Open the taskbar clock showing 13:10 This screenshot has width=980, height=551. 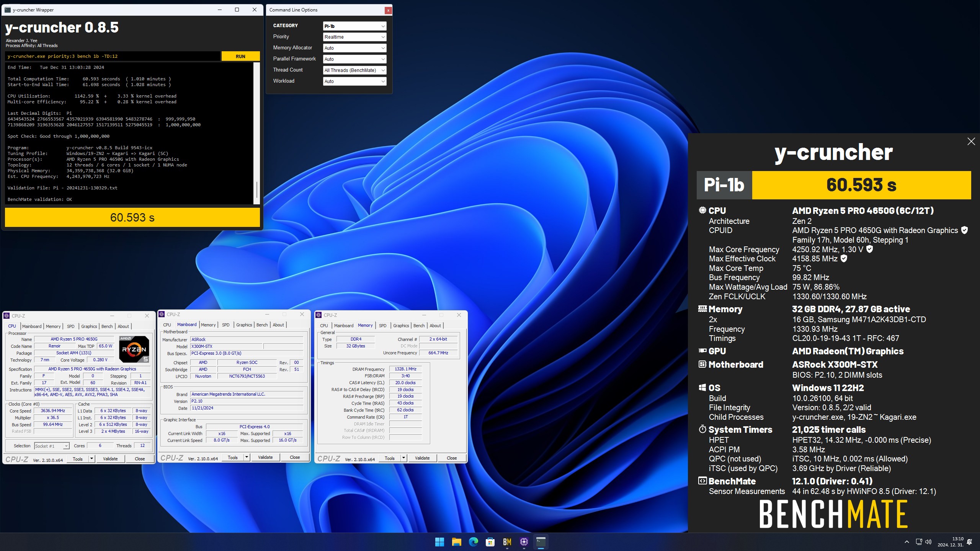(951, 542)
